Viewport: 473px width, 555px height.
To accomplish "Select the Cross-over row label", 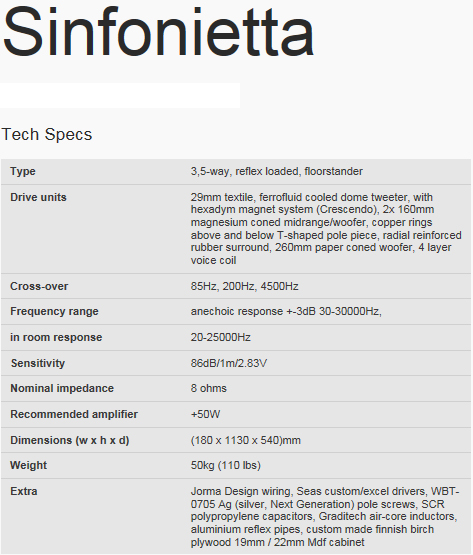I will click(39, 286).
